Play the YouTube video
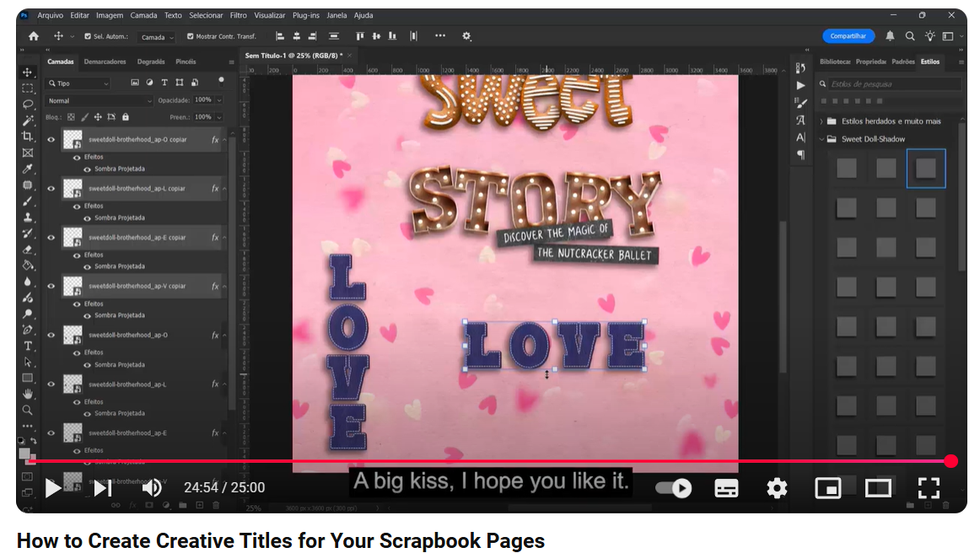This screenshot has height=553, width=980. coord(53,488)
